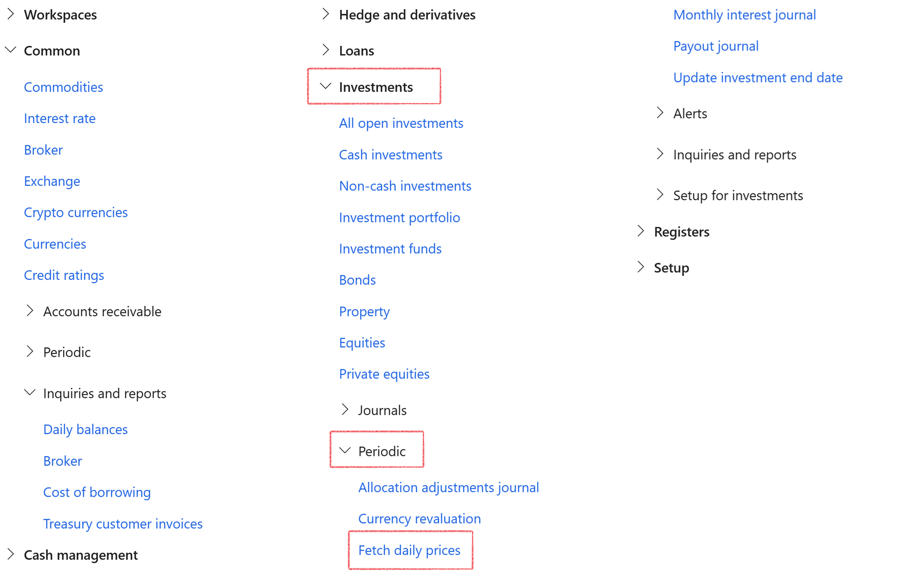Go to Crypto currencies
The image size is (906, 588).
click(x=76, y=212)
